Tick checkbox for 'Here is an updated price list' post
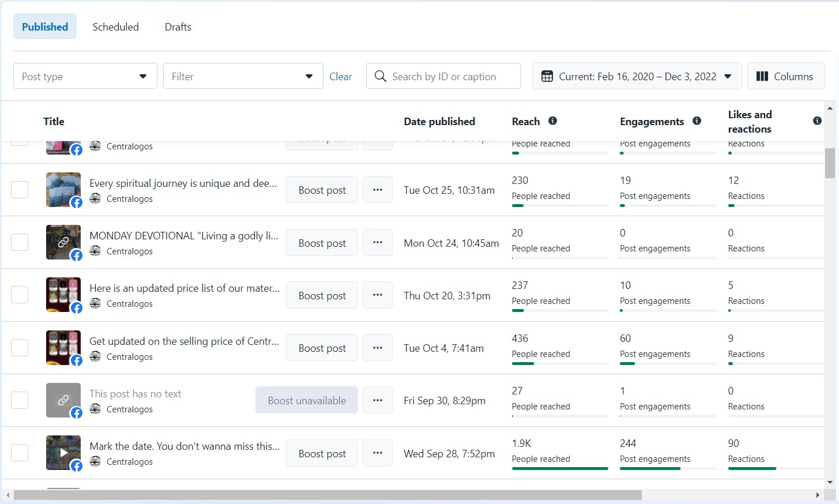The width and height of the screenshot is (839, 504). point(20,295)
